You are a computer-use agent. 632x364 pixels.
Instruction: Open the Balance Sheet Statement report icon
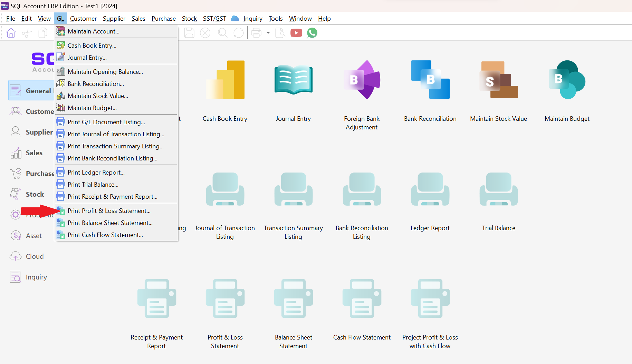point(293,299)
